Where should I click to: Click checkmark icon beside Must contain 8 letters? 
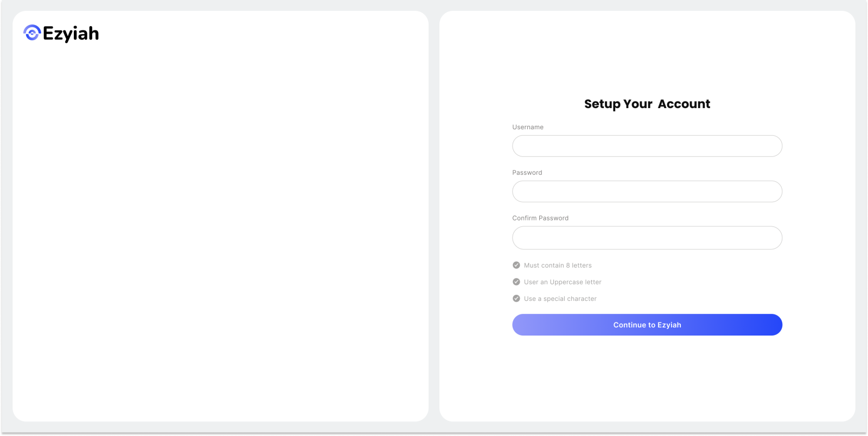point(516,266)
